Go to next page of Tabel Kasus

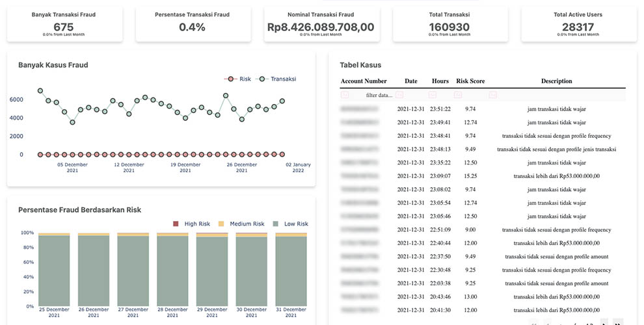(x=605, y=323)
